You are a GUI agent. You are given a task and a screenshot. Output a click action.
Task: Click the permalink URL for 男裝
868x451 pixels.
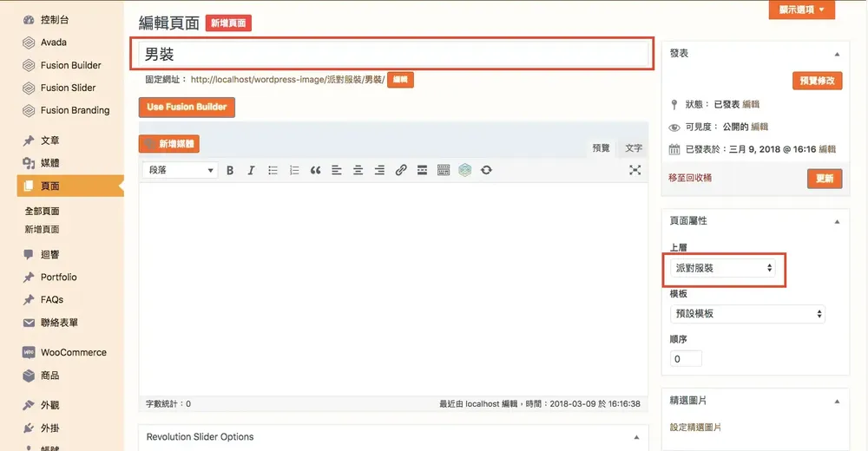click(x=287, y=80)
